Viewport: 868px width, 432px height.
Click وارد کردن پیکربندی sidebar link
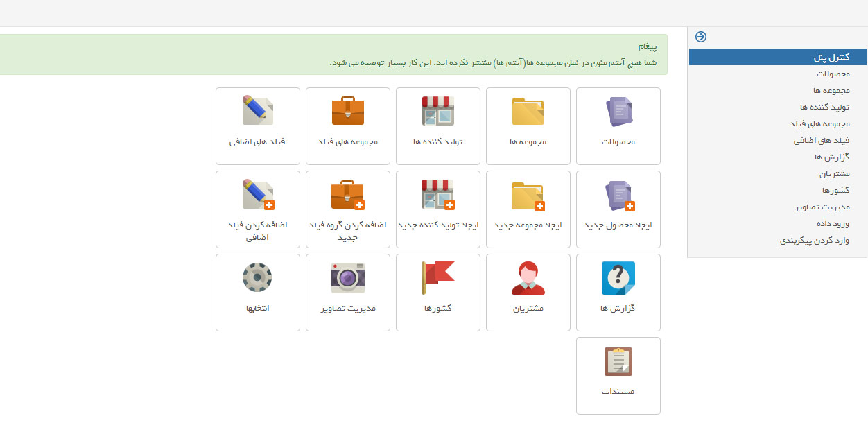tap(815, 241)
